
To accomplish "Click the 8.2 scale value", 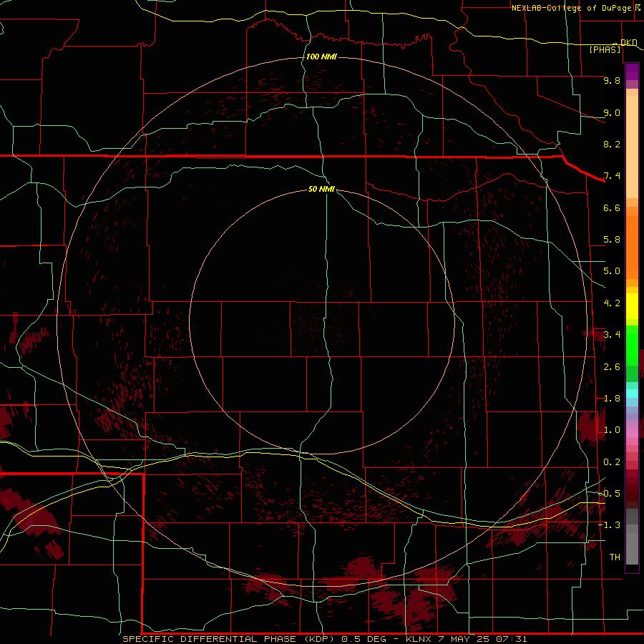I will click(x=612, y=144).
